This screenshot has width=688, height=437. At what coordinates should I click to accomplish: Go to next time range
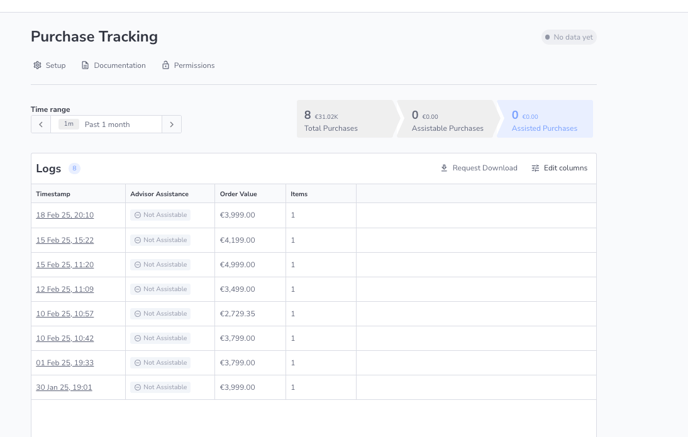[172, 125]
